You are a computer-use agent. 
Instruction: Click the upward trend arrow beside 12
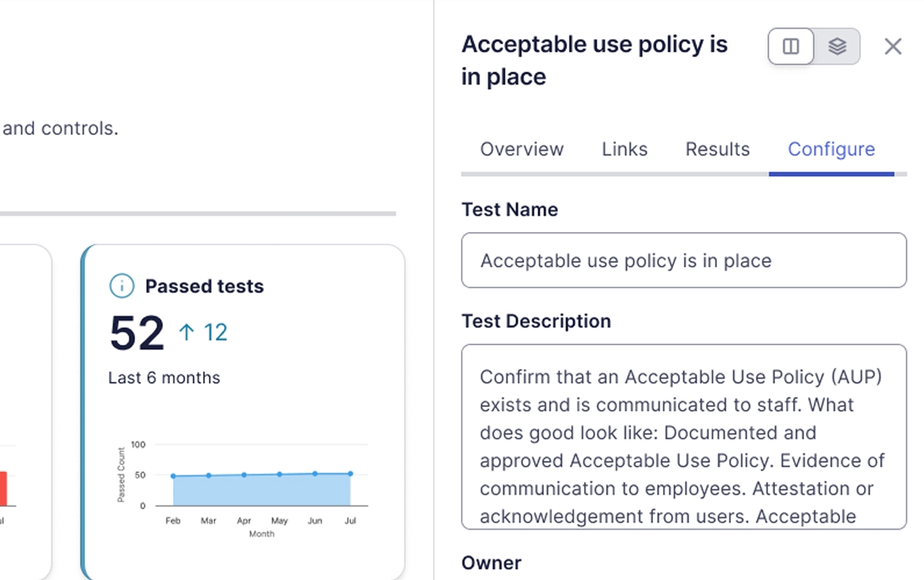pos(187,332)
